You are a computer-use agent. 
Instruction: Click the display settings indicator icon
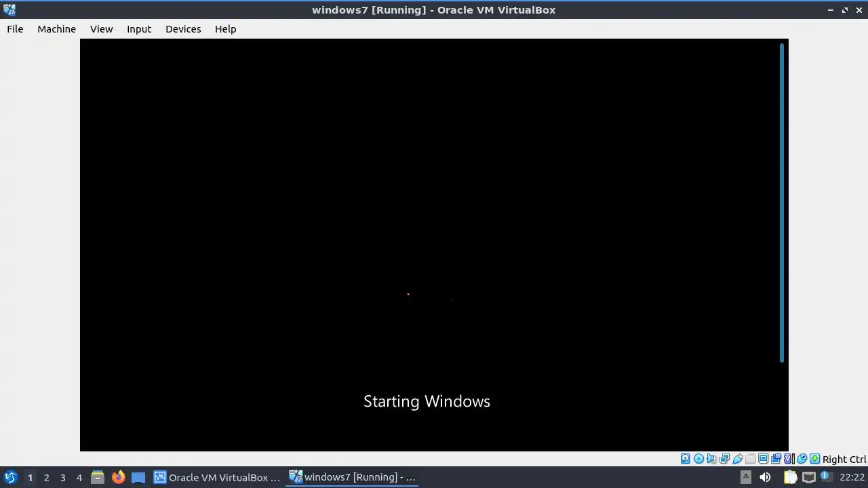click(x=763, y=459)
